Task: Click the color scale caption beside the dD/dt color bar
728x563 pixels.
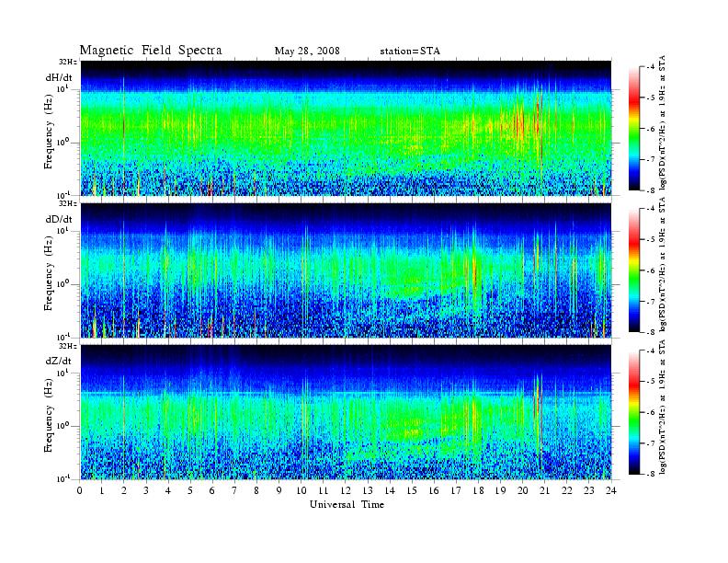Action: coord(663,265)
